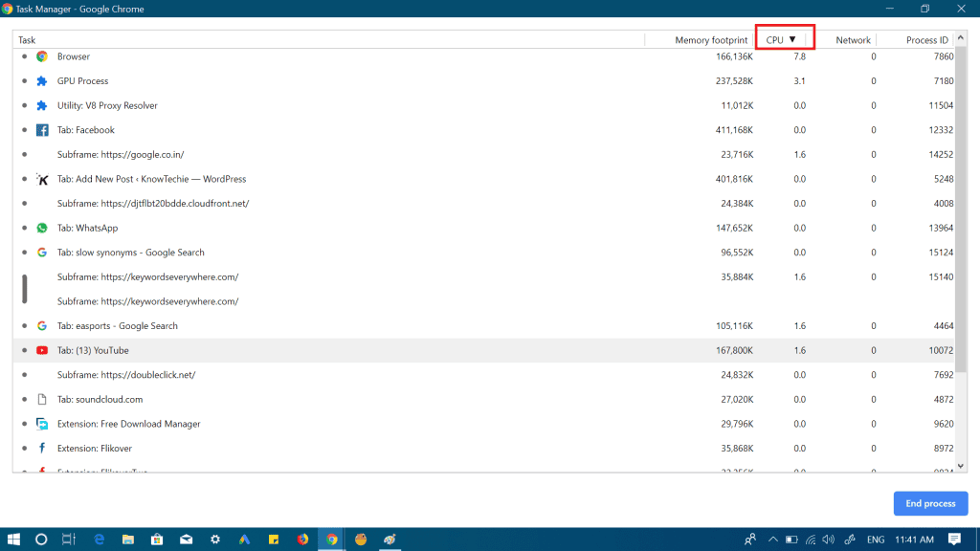
Task: Click the Chrome icon in Browser row
Action: [x=42, y=56]
